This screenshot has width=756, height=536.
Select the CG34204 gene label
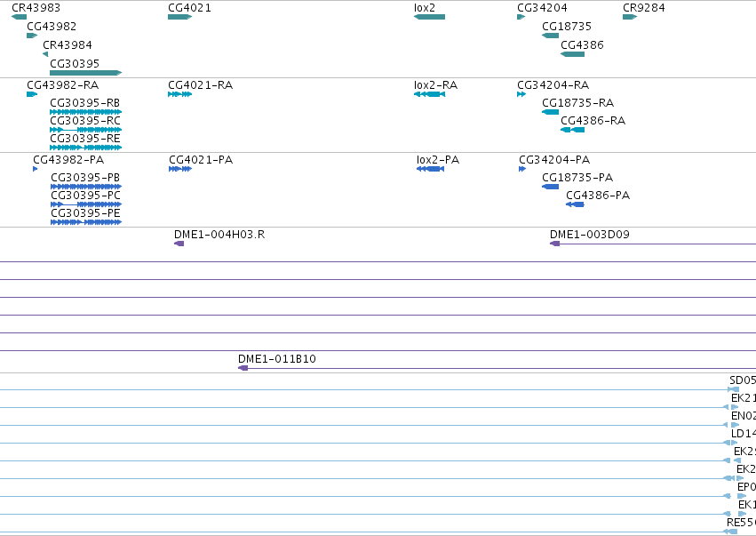542,8
